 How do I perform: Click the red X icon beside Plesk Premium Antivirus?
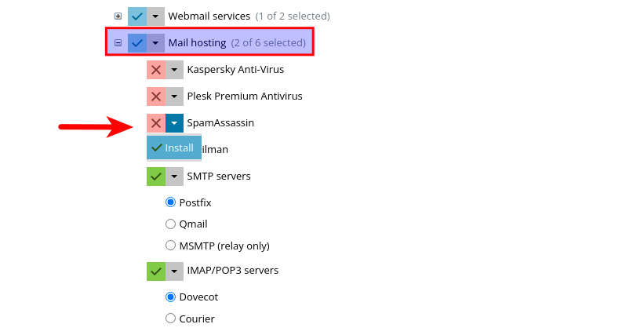(x=156, y=96)
